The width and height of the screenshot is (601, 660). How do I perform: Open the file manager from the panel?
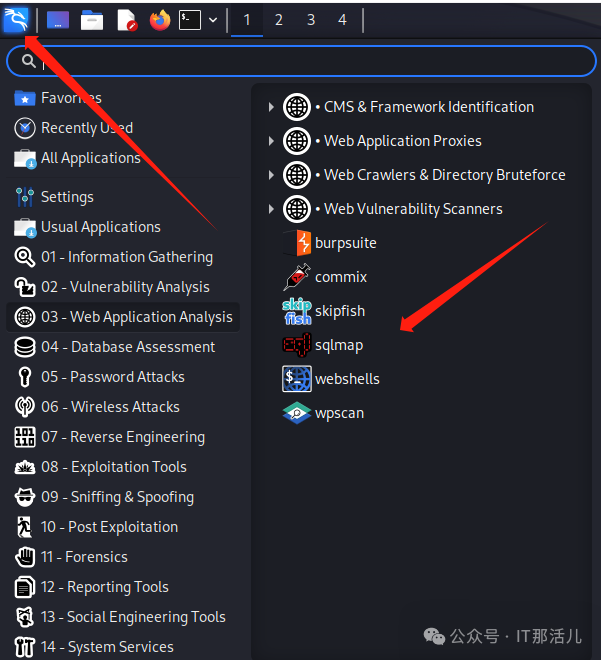pos(92,20)
